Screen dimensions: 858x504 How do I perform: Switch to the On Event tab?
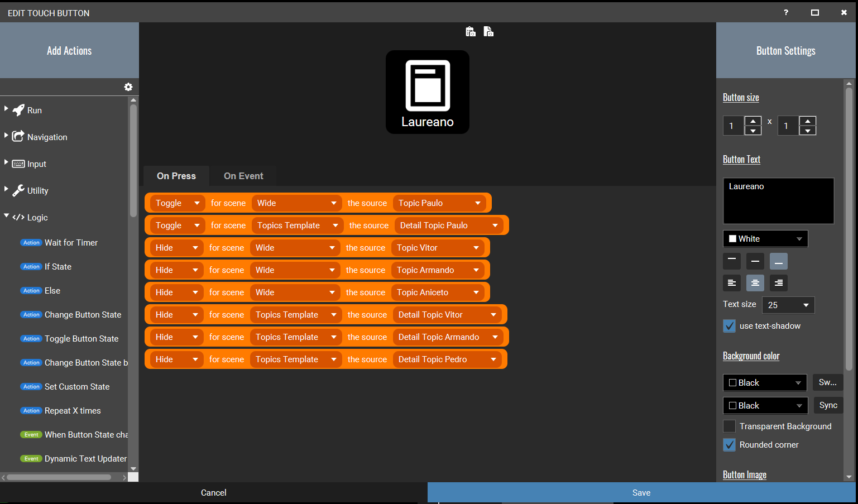243,176
